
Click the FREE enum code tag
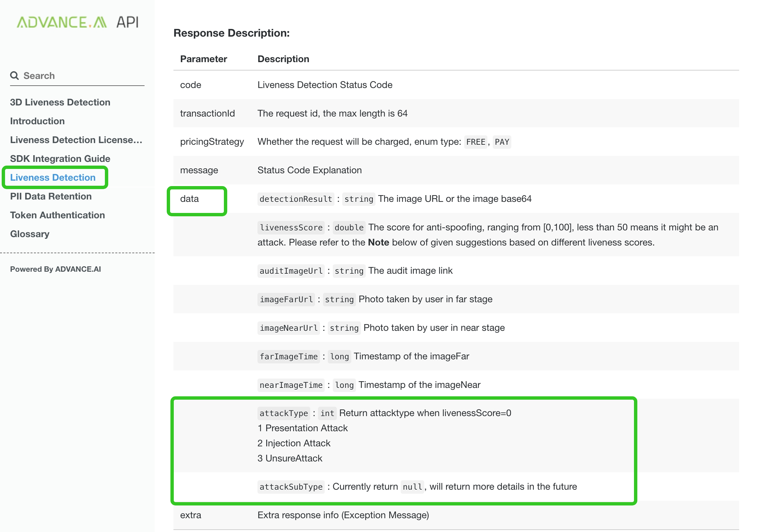pos(475,142)
